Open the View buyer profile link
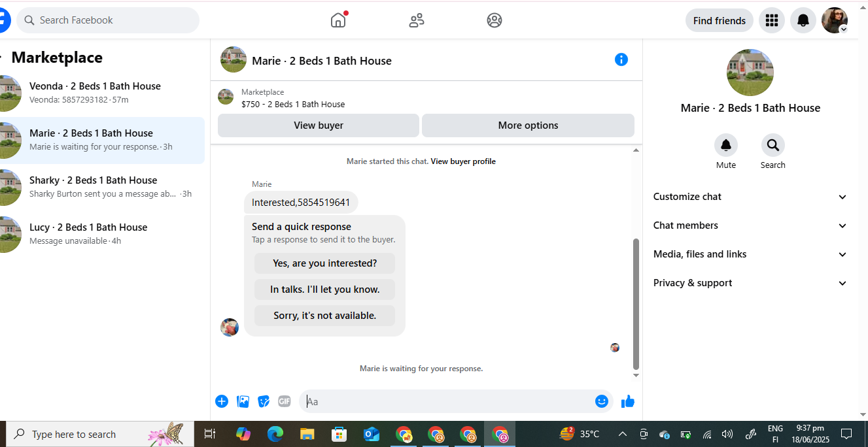This screenshot has width=868, height=447. click(463, 161)
